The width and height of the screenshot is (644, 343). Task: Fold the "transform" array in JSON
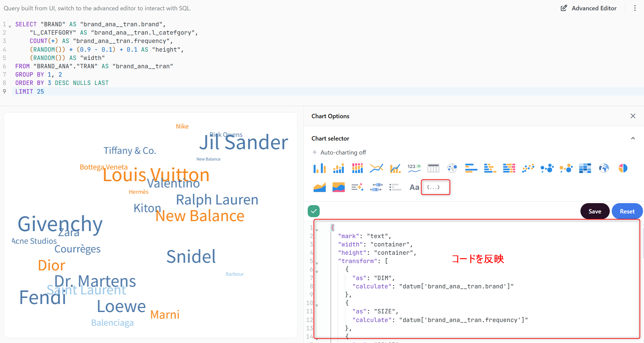tap(317, 263)
